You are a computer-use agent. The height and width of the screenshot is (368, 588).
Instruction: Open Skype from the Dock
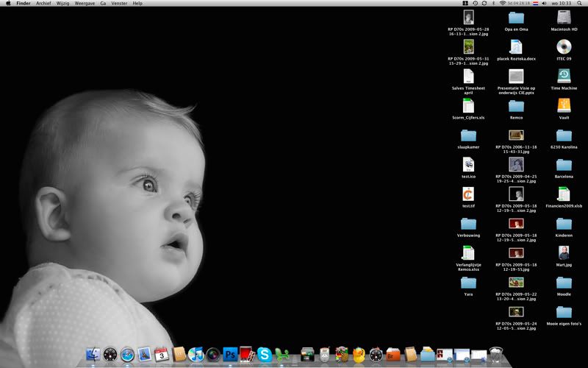265,355
